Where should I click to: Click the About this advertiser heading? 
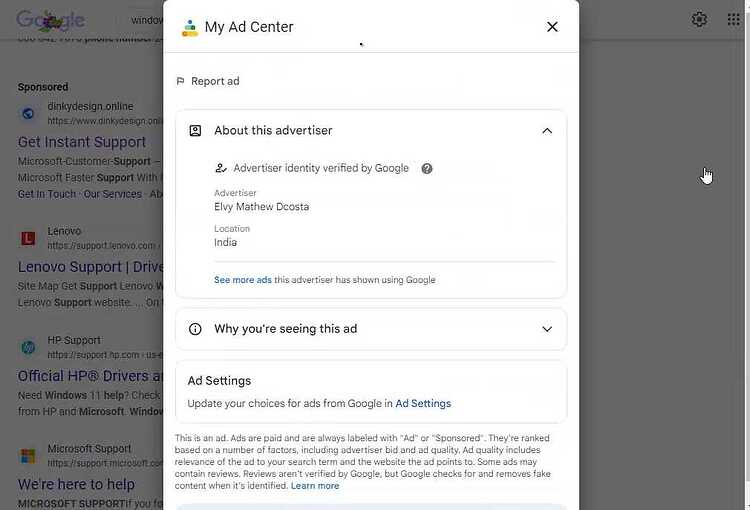click(273, 131)
